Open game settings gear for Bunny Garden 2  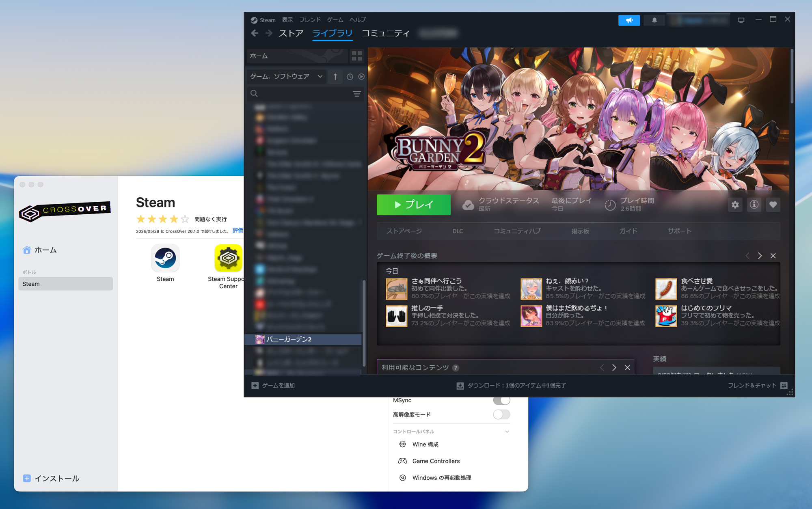coord(735,205)
